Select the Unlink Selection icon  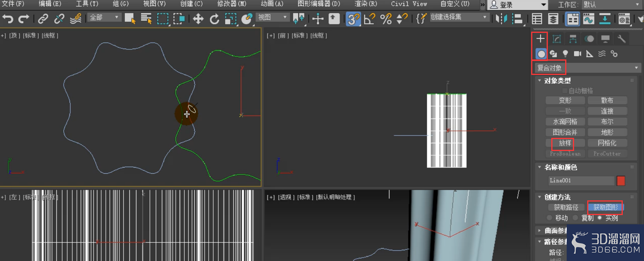[x=59, y=19]
